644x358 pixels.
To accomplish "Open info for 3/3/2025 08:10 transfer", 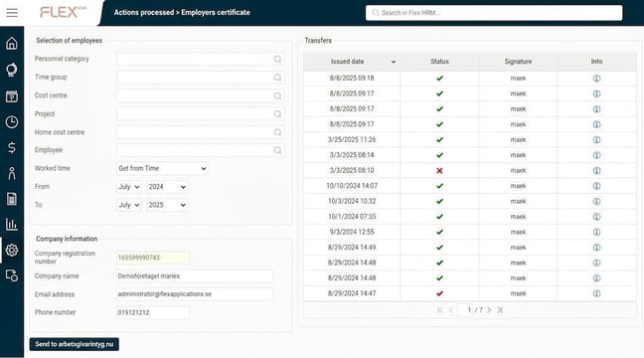I will click(596, 171).
